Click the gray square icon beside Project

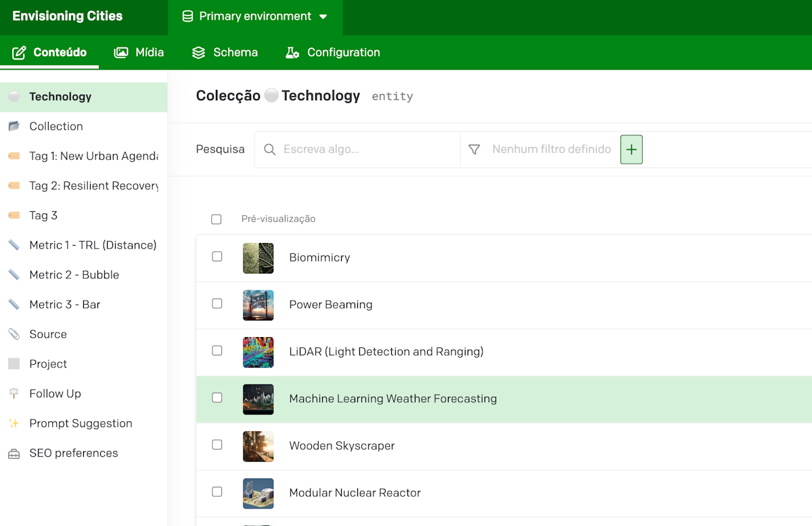coord(14,364)
